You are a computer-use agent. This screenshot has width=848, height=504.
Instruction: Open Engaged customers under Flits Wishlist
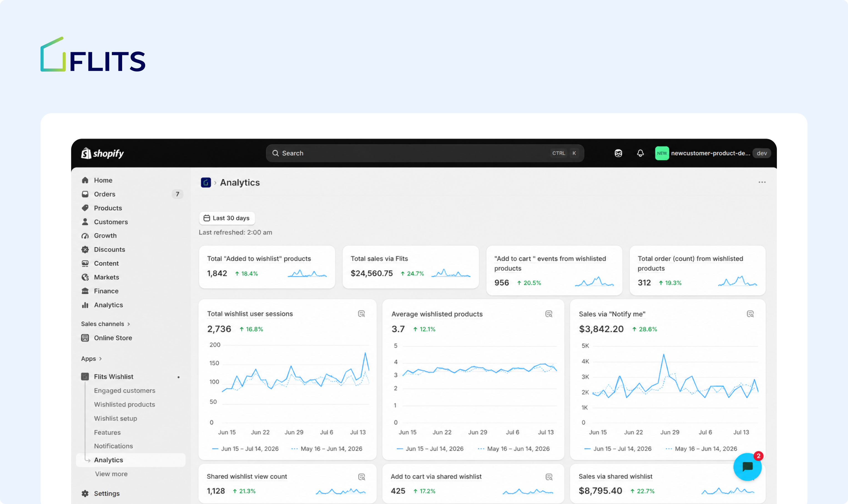point(124,390)
